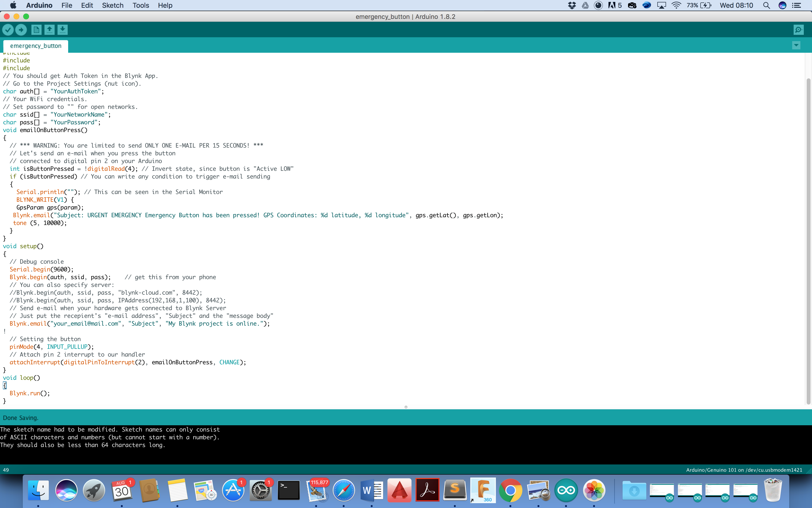The height and width of the screenshot is (508, 812).
Task: Open the Notification Center list icon
Action: (797, 5)
